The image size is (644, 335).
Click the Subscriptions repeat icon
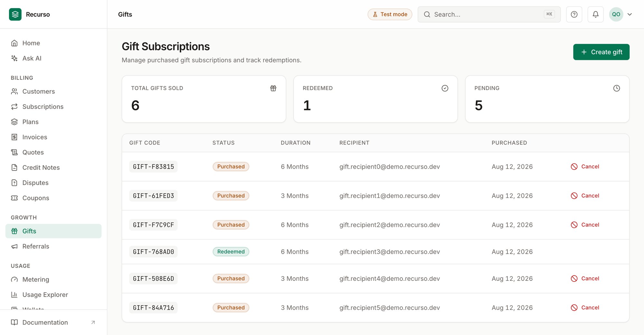tap(14, 107)
